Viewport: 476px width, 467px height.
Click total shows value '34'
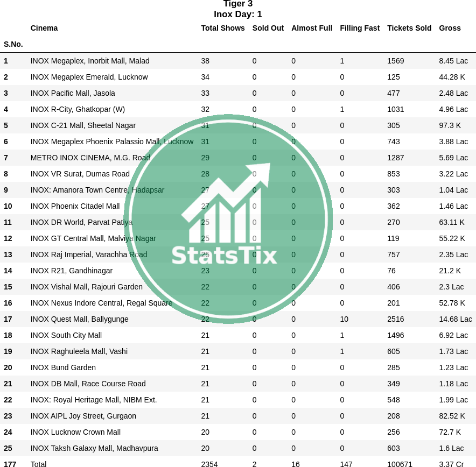[205, 77]
